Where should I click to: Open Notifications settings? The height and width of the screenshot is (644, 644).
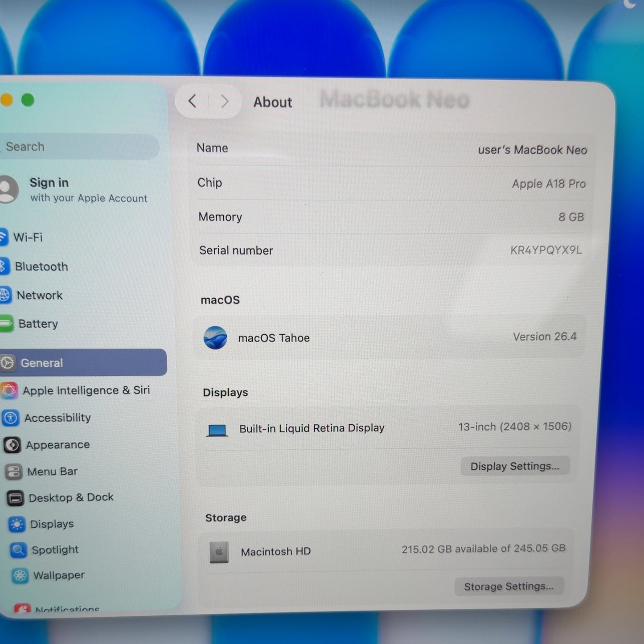pos(67,608)
